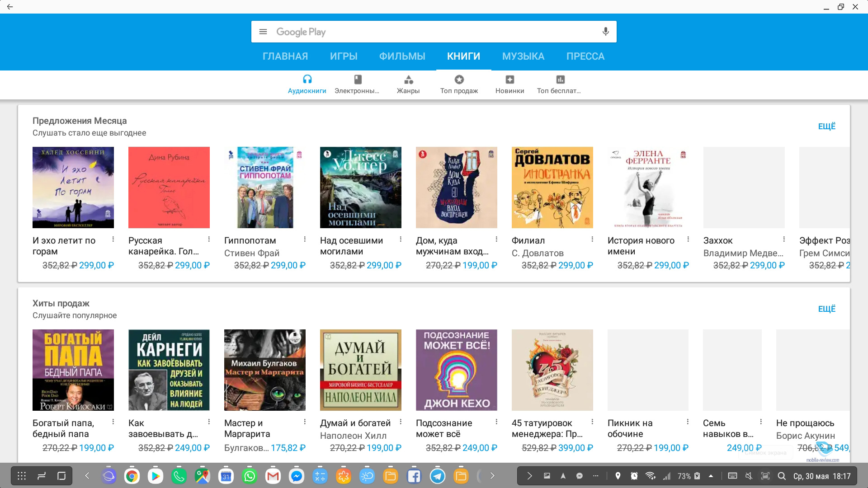Viewport: 868px width, 488px height.
Task: Open options menu for Филиал
Action: [x=592, y=239]
